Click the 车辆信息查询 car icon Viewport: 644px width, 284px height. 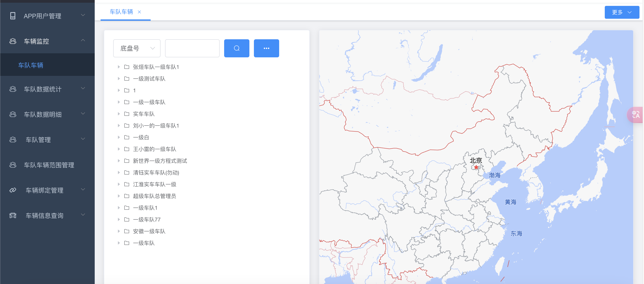pyautogui.click(x=13, y=215)
